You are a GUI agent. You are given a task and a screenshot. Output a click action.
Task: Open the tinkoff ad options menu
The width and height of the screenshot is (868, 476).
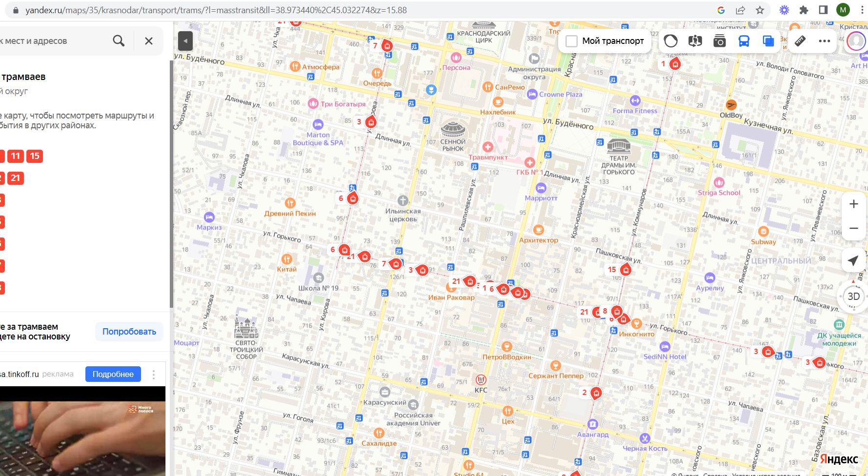pyautogui.click(x=154, y=375)
